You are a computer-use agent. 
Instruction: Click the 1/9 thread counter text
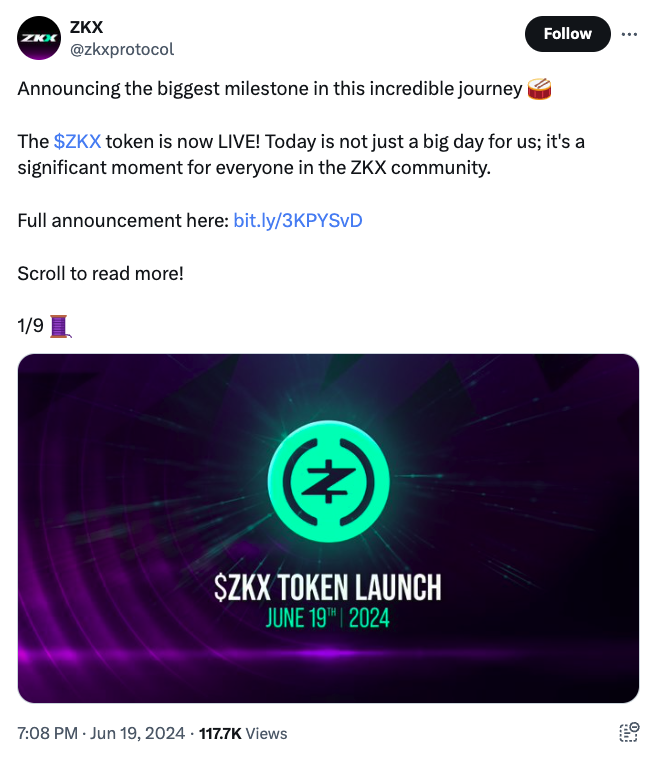(30, 325)
